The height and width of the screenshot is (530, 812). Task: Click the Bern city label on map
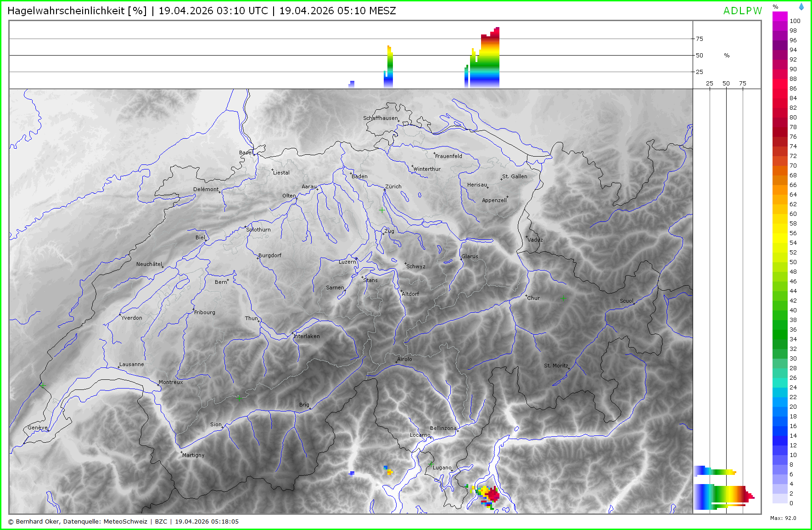221,282
